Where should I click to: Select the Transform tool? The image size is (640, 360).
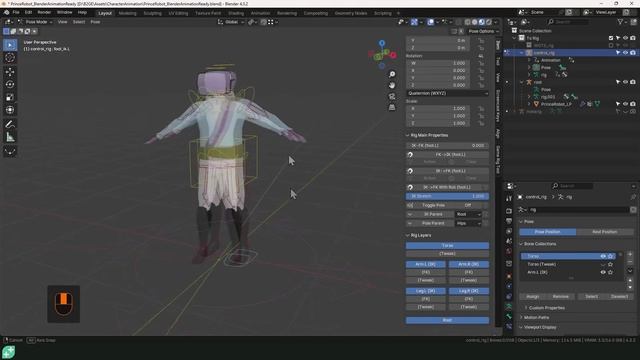point(10,110)
